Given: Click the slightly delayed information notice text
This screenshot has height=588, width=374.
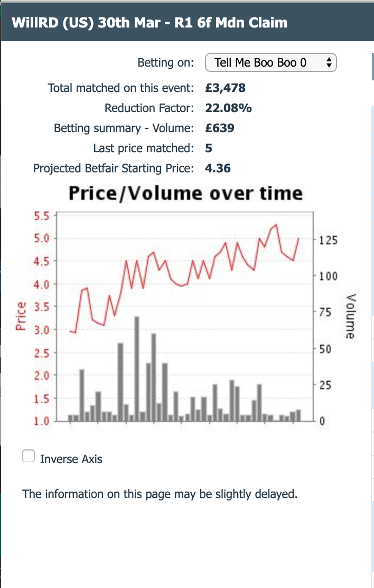Looking at the screenshot, I should 160,494.
